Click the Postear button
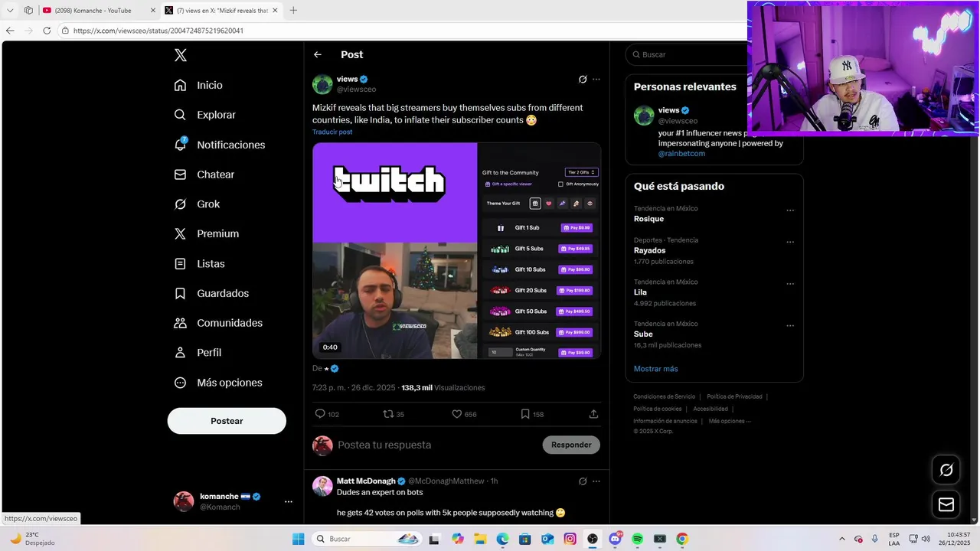 pyautogui.click(x=227, y=421)
